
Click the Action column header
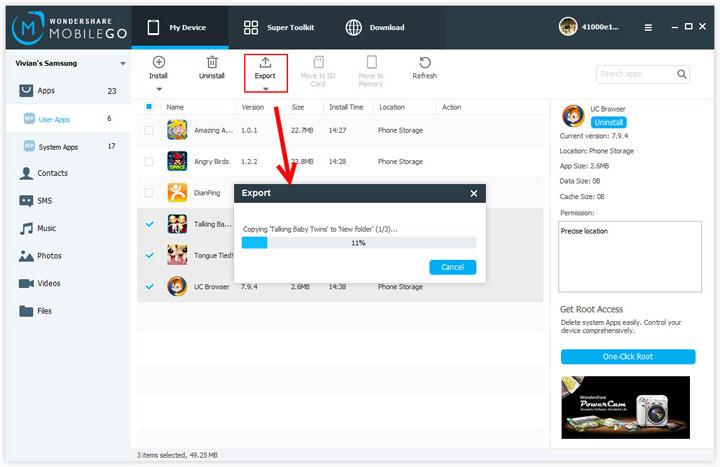click(451, 107)
